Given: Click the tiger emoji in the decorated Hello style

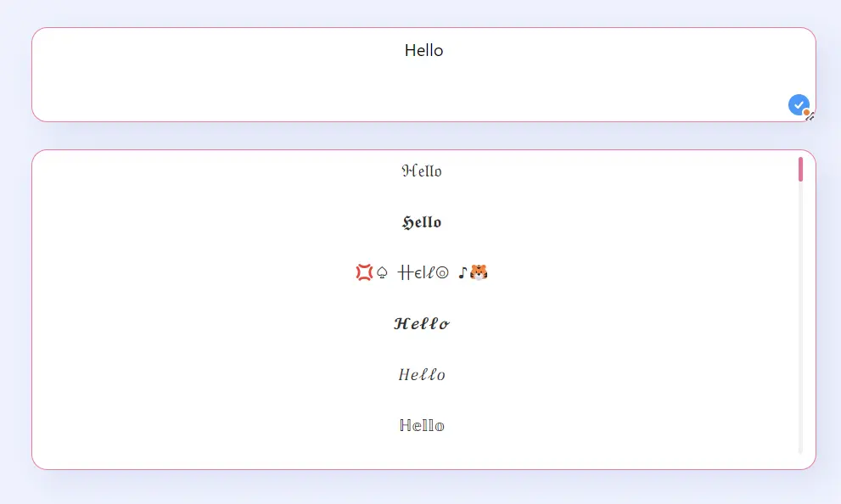Looking at the screenshot, I should (478, 272).
